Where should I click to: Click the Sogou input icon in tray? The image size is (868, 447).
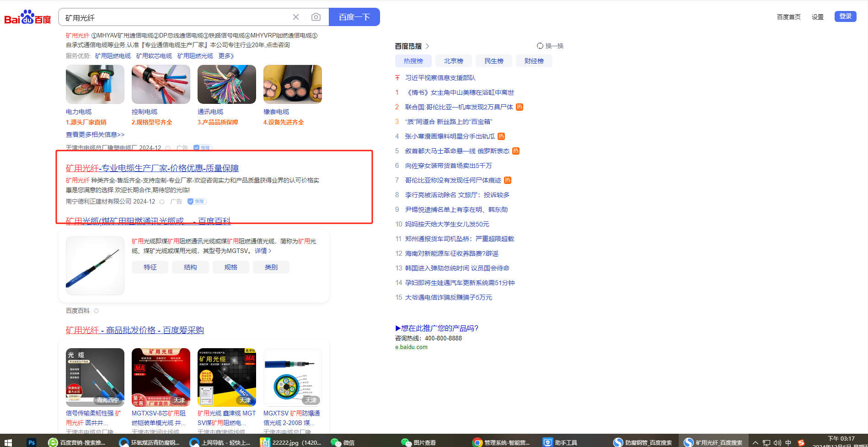801,443
